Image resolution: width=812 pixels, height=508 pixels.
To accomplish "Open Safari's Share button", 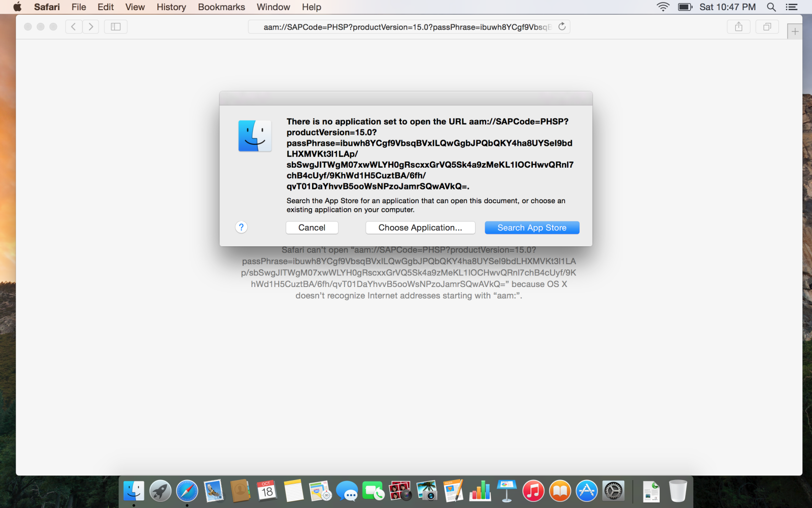I will tap(738, 26).
